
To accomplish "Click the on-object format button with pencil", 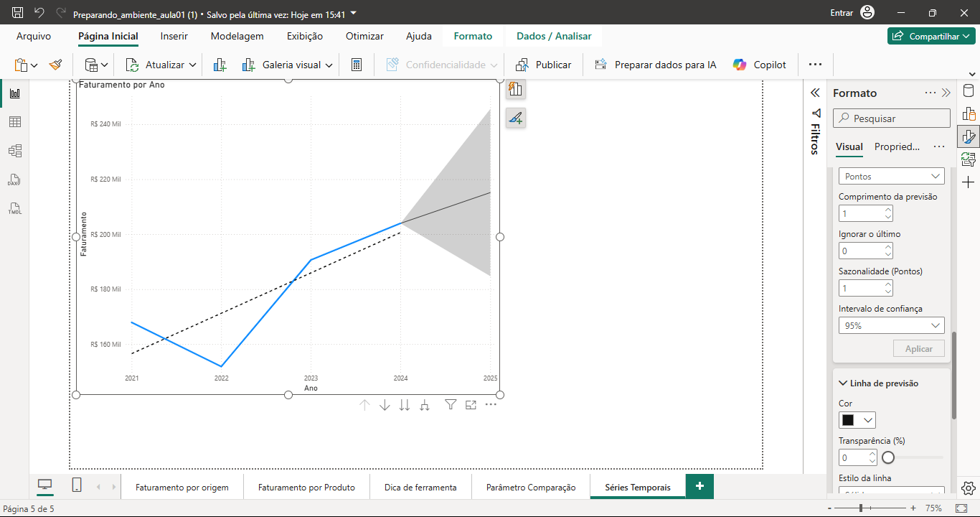I will (x=515, y=118).
